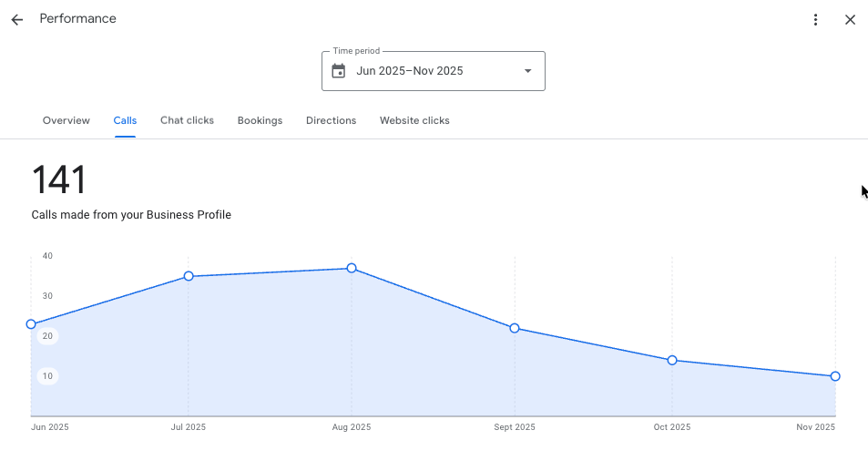Open the three-dot more options menu
Viewport: 868px width, 471px height.
[815, 19]
